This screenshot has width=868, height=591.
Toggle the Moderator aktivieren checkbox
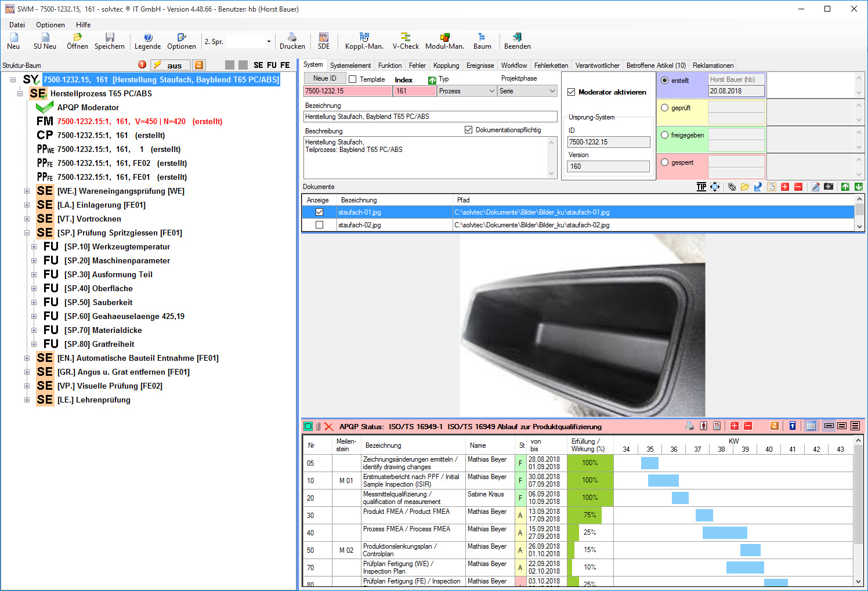point(572,92)
